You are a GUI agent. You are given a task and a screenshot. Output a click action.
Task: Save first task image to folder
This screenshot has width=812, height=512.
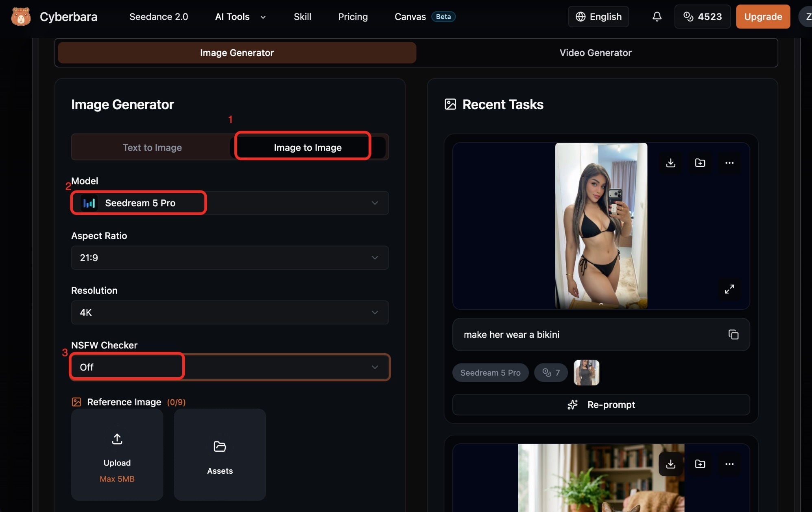[x=700, y=163]
